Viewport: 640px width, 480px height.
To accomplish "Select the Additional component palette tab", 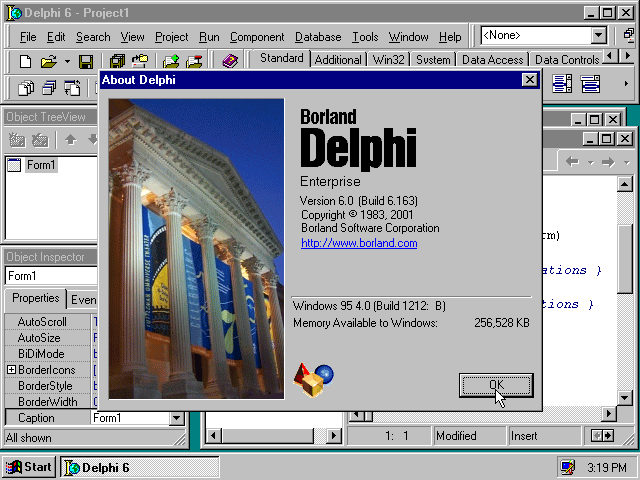I will click(x=338, y=60).
